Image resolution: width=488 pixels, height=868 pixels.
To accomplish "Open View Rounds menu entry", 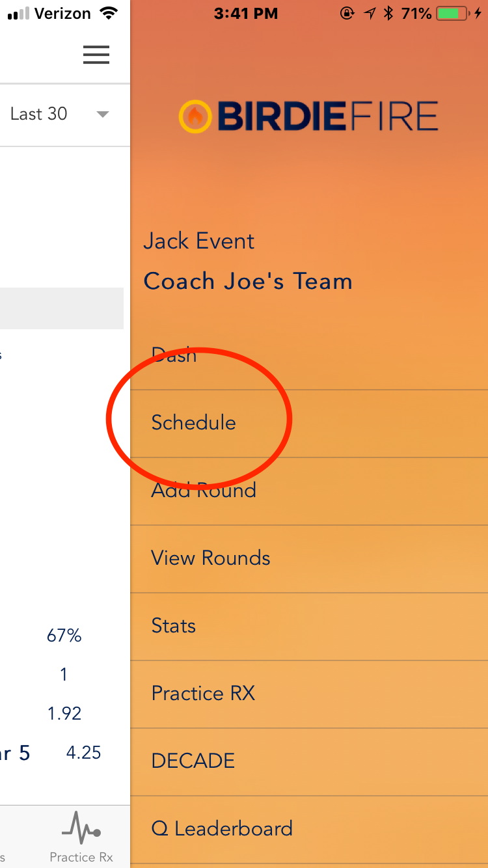I will coord(211,558).
